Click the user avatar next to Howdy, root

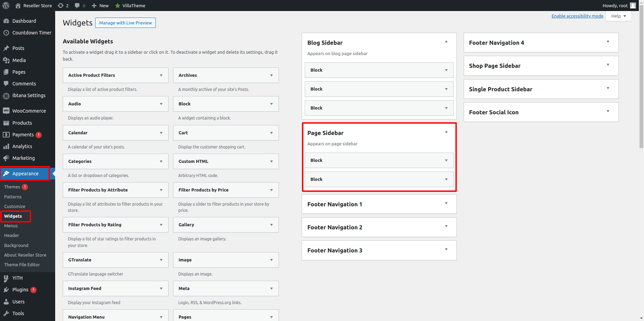(x=633, y=6)
